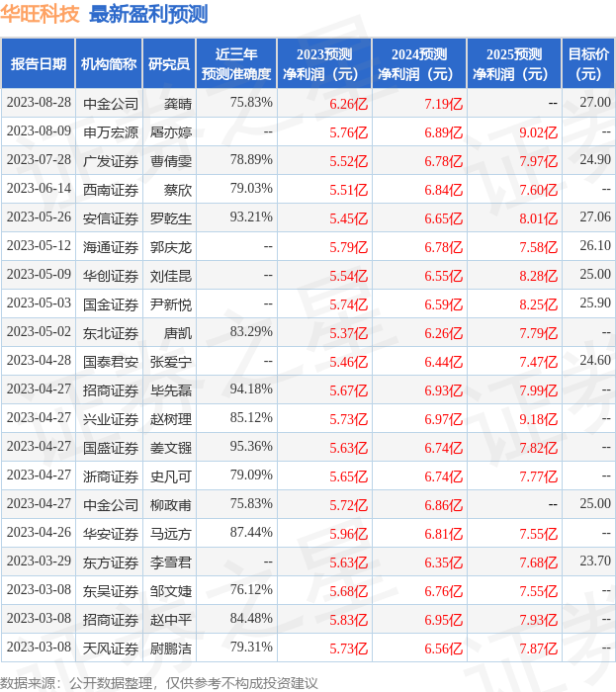Select institution 东吴证券
The height and width of the screenshot is (692, 616).
[x=111, y=591]
